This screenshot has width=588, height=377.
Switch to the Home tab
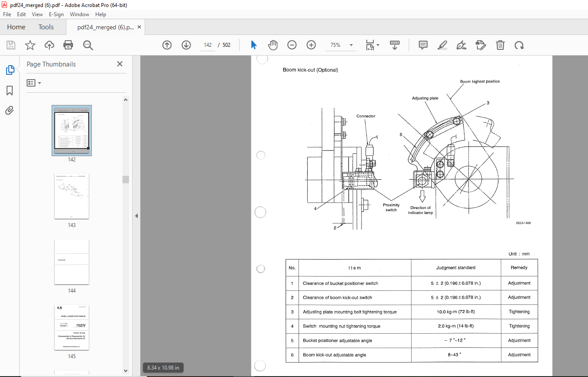point(16,27)
